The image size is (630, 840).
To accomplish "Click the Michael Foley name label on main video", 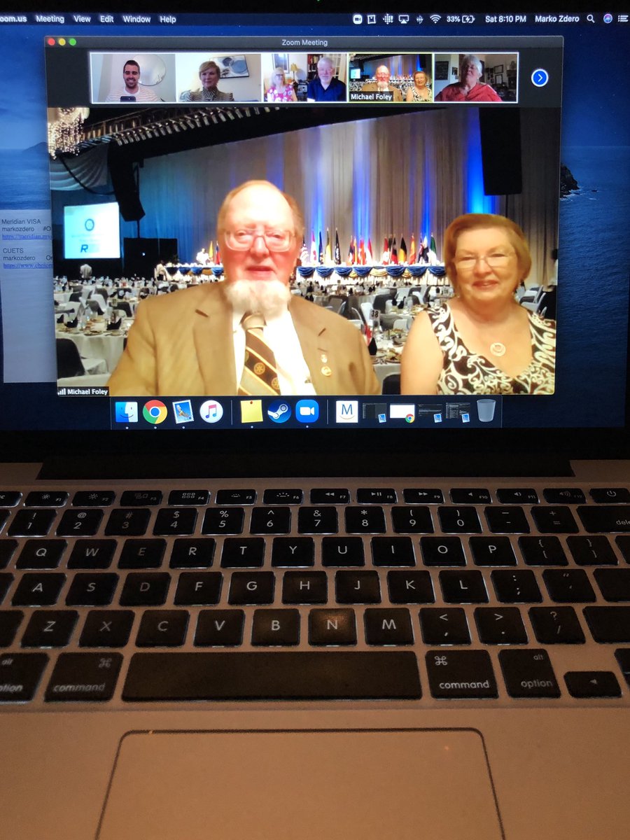I will pos(83,392).
